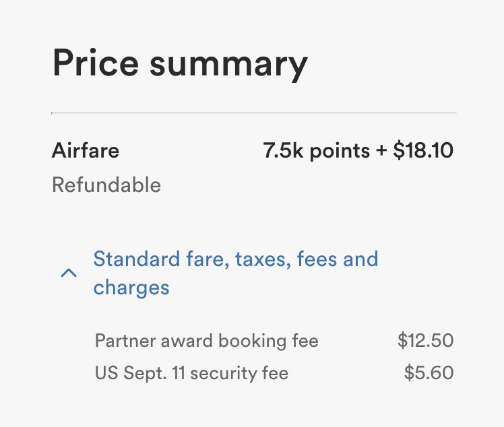Collapse the fare breakdown chevron

point(68,273)
